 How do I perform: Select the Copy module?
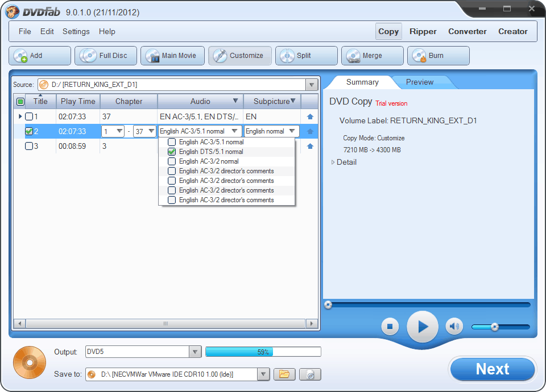388,32
